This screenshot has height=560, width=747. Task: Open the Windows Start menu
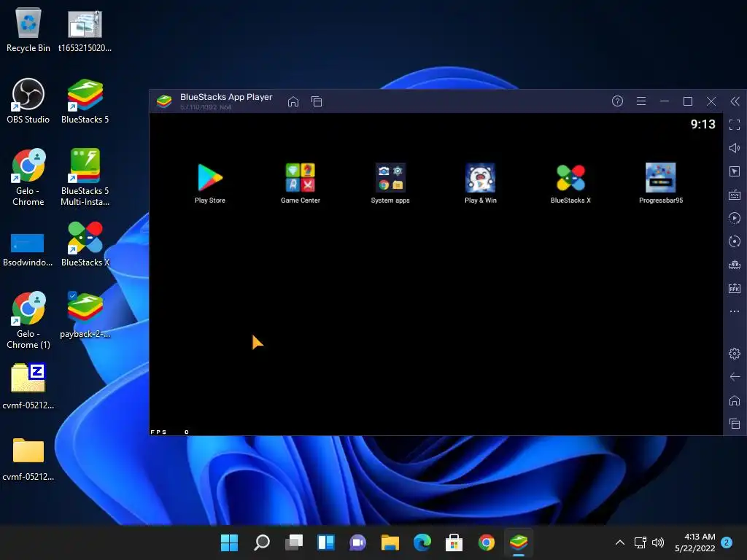[229, 542]
